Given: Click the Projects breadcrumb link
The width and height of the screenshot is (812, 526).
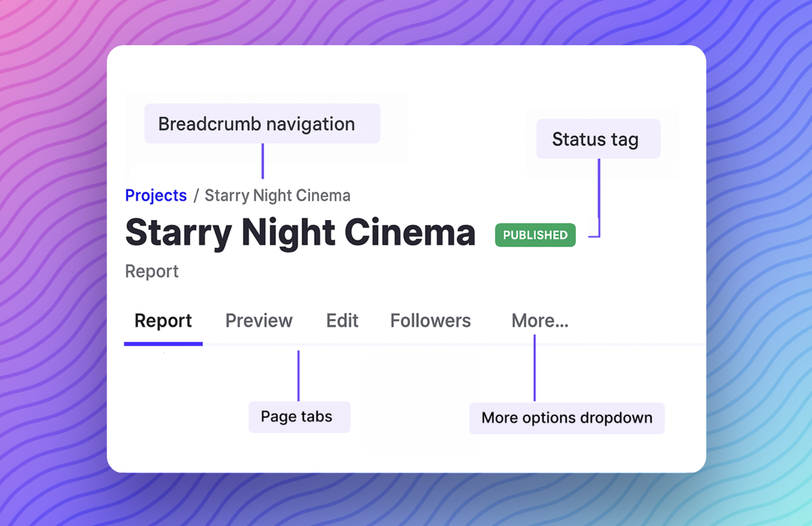Looking at the screenshot, I should 156,195.
